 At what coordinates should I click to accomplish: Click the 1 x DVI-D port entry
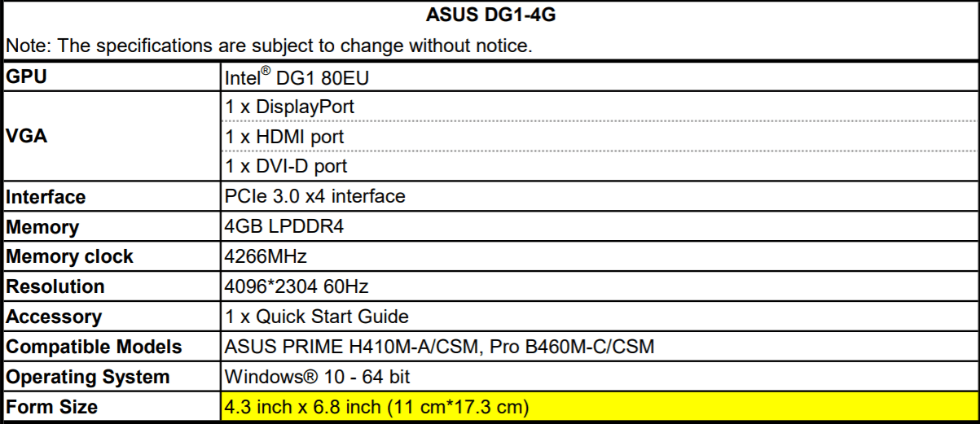[x=286, y=166]
